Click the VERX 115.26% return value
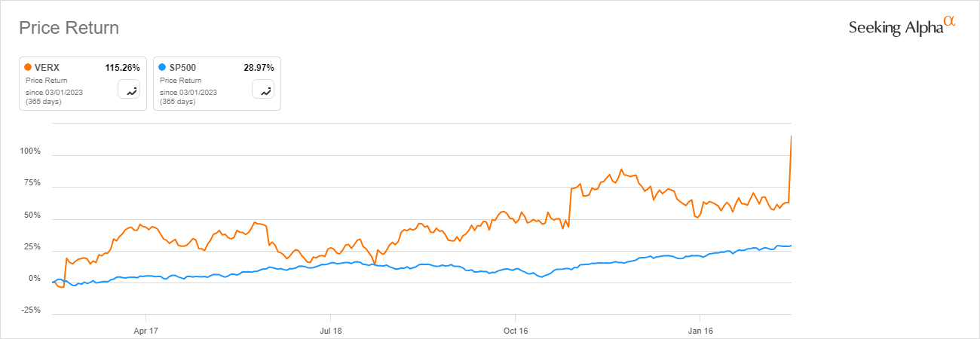The width and height of the screenshot is (980, 339). tap(122, 68)
